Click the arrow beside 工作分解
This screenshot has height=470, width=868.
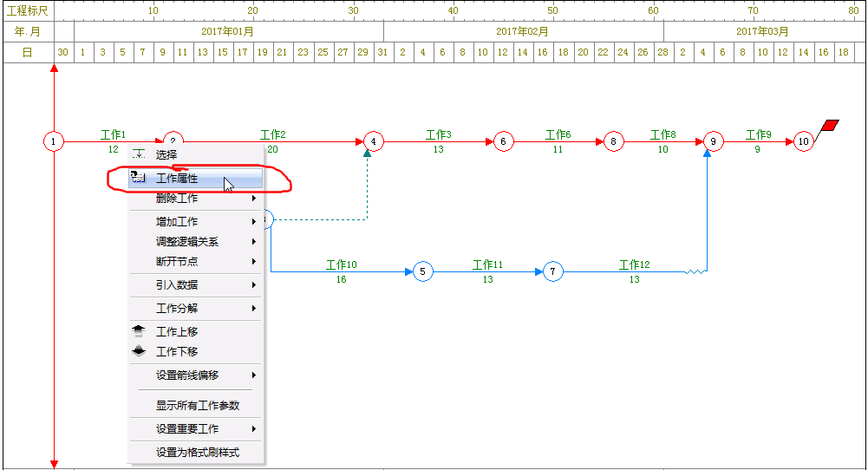253,309
